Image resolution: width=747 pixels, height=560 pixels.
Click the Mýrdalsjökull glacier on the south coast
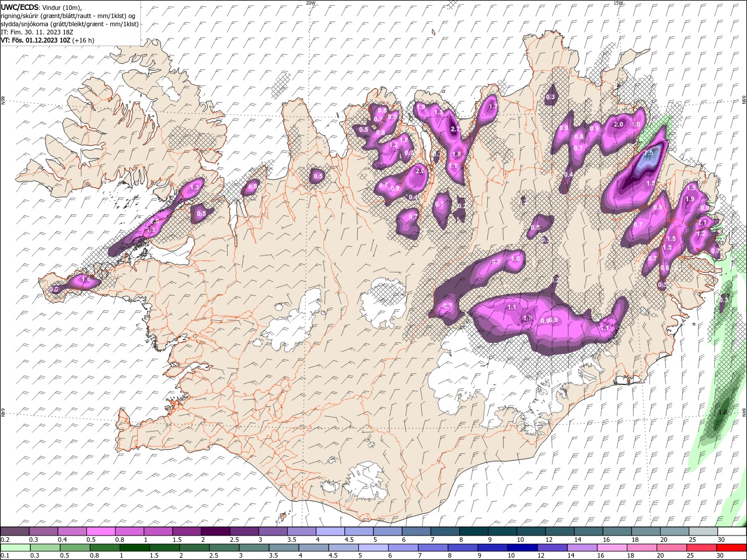[x=366, y=482]
